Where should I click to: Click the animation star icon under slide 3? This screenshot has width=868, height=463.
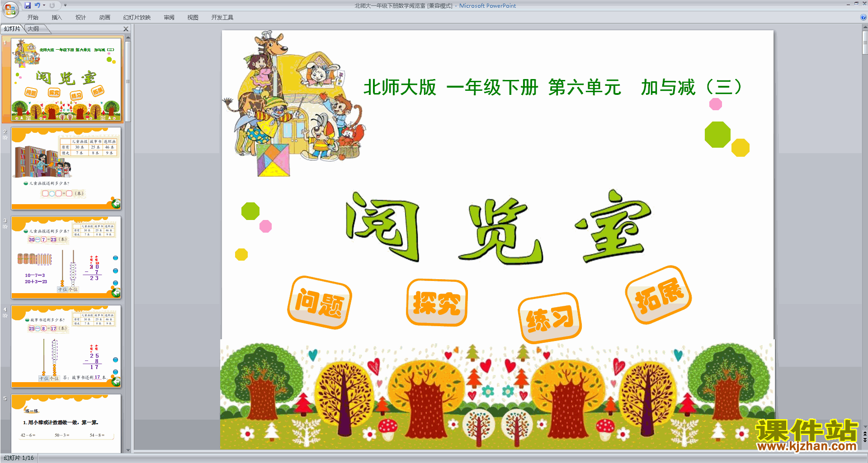(5, 226)
